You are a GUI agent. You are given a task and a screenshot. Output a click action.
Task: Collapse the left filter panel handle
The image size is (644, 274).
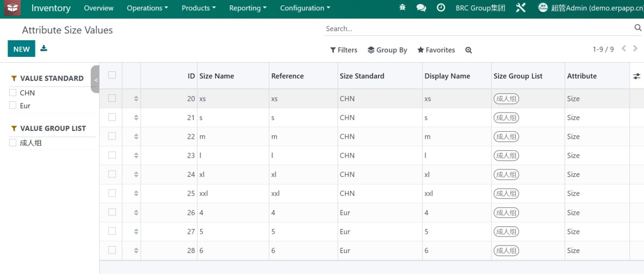click(96, 79)
